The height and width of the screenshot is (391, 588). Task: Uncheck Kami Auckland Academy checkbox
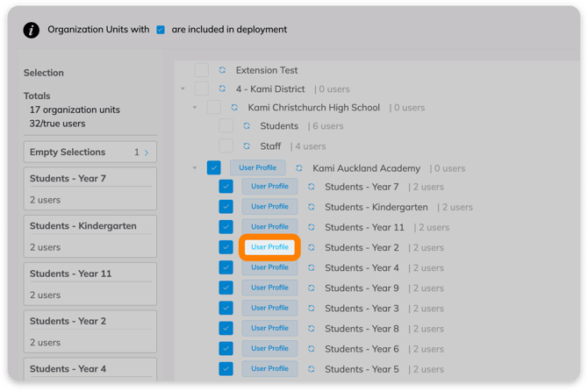click(214, 167)
